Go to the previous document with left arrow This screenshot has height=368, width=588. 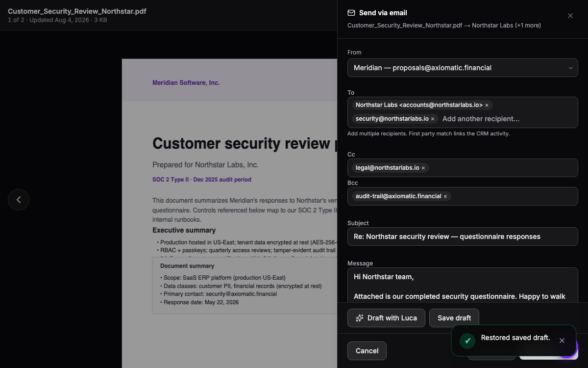point(19,200)
